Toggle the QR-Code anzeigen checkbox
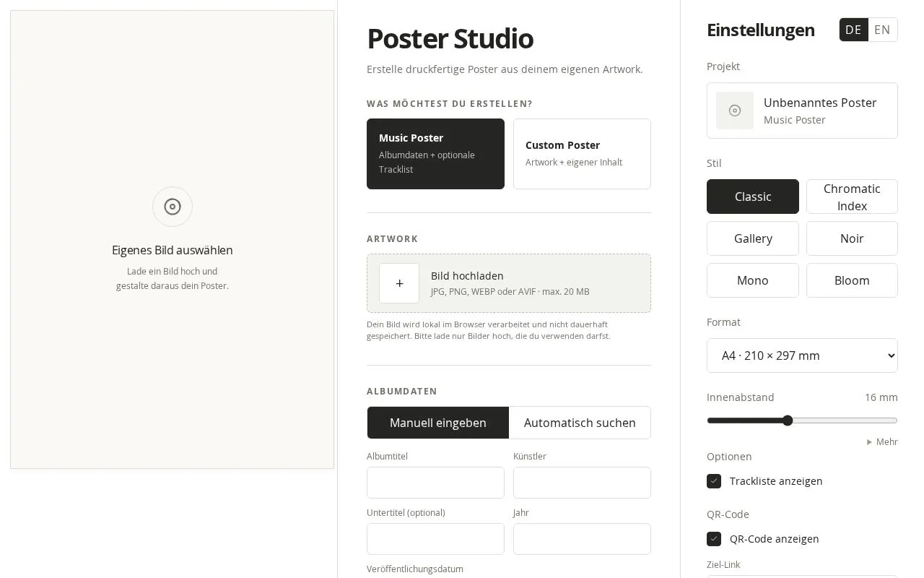 [714, 539]
